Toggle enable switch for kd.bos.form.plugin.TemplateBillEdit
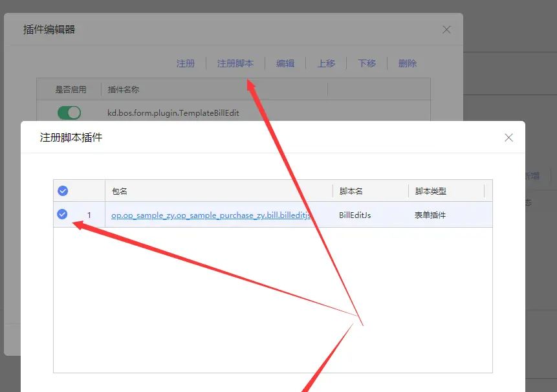 click(69, 113)
